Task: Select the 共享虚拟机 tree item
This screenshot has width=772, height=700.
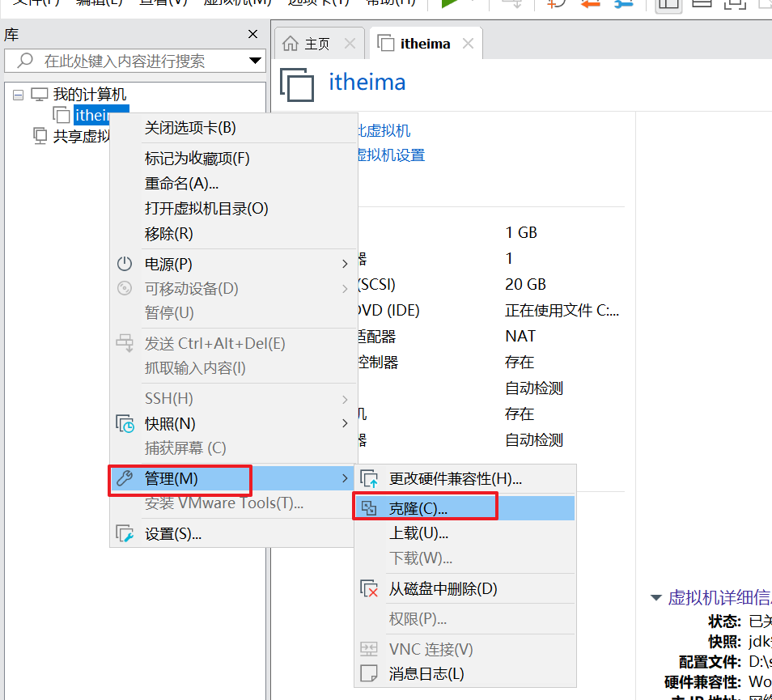Action: [x=81, y=136]
